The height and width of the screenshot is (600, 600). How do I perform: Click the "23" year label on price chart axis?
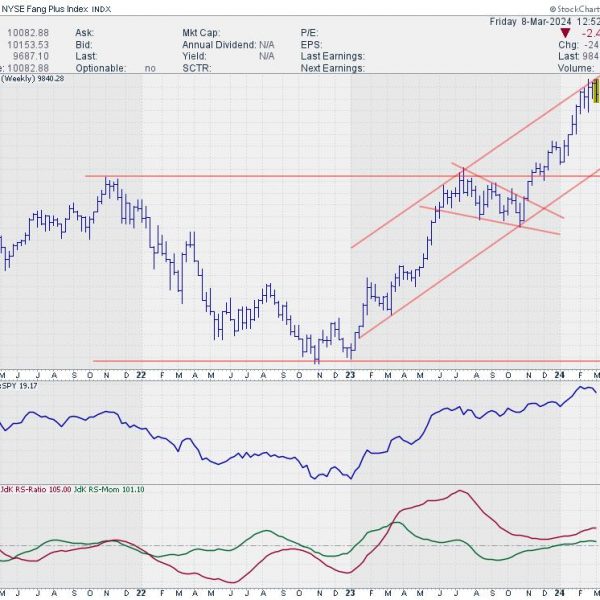pyautogui.click(x=350, y=375)
